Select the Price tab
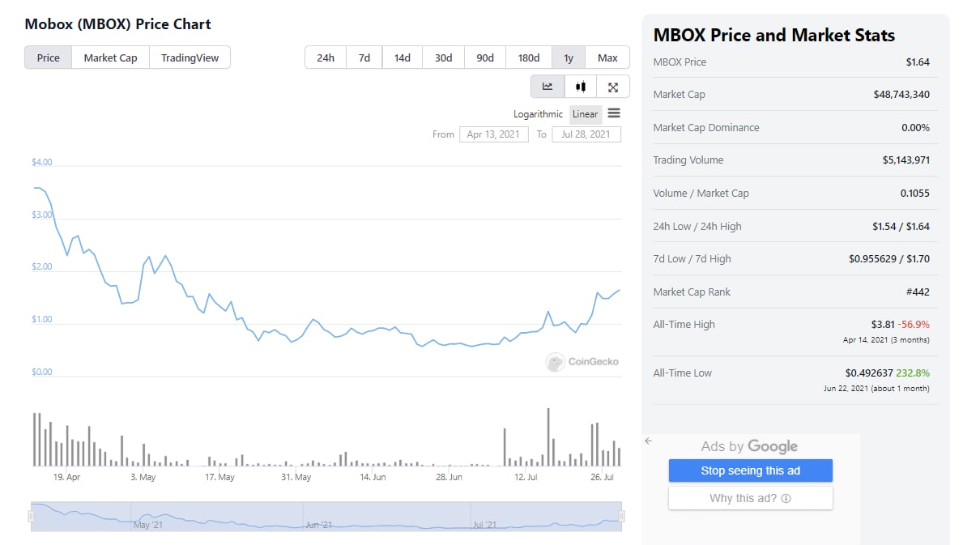 click(x=49, y=57)
